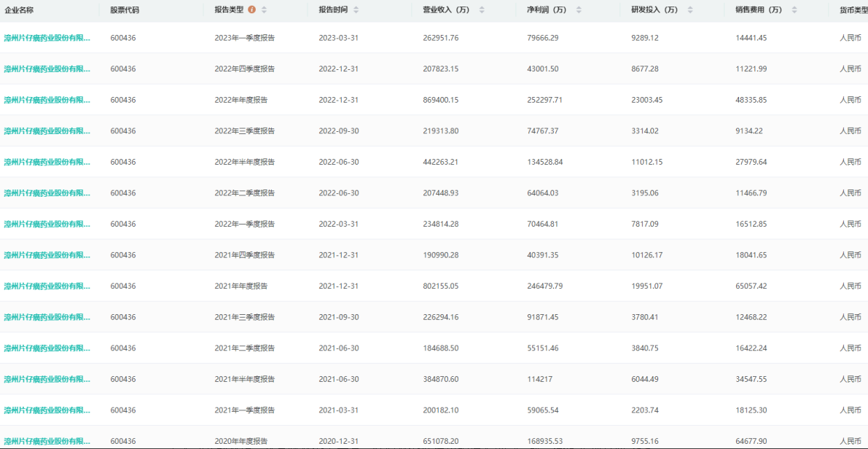Select R&D value 2203.74

point(646,410)
